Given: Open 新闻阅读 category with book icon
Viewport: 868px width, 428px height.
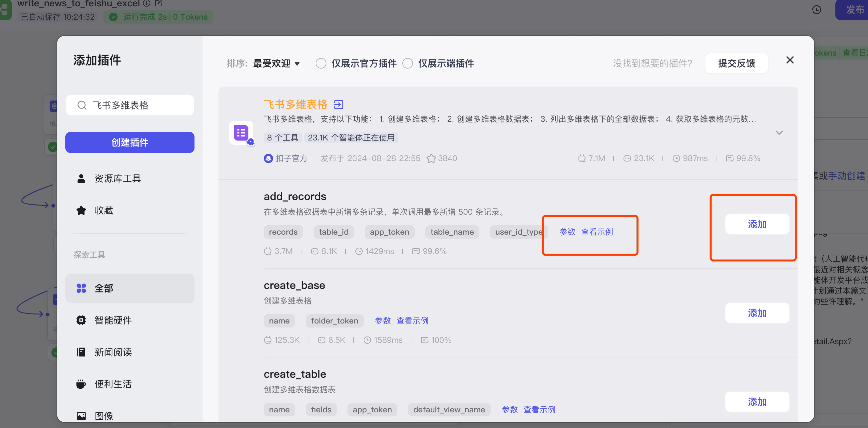Looking at the screenshot, I should click(x=113, y=352).
